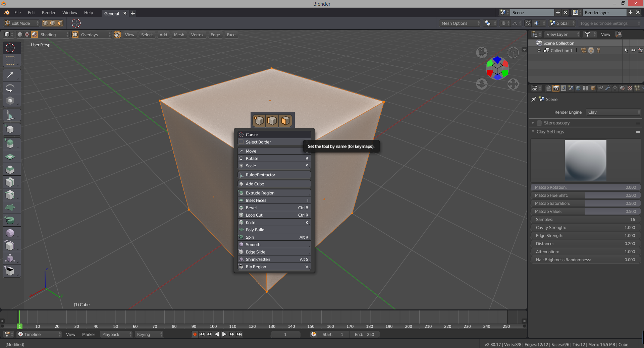This screenshot has height=348, width=644.
Task: Open the Vertex menu in viewport header
Action: tap(197, 35)
